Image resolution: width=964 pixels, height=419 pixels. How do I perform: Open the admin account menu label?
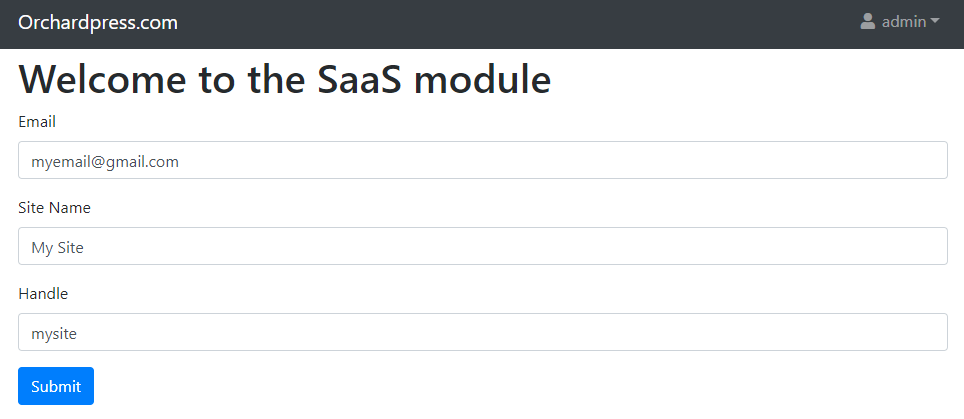coord(904,22)
